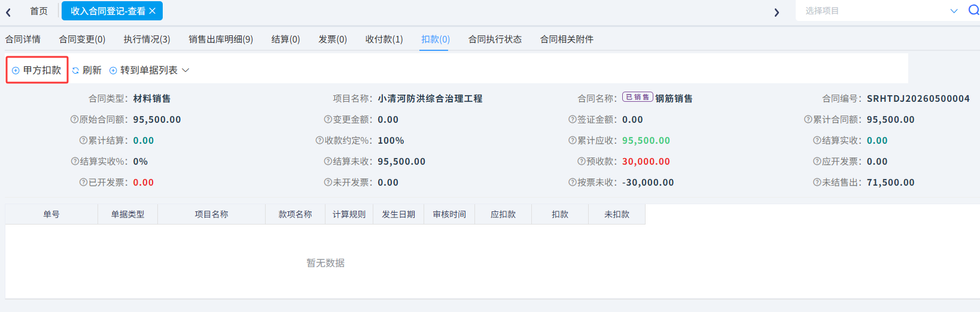Click the help icon beside 未开发票
This screenshot has width=980, height=312.
(x=328, y=182)
